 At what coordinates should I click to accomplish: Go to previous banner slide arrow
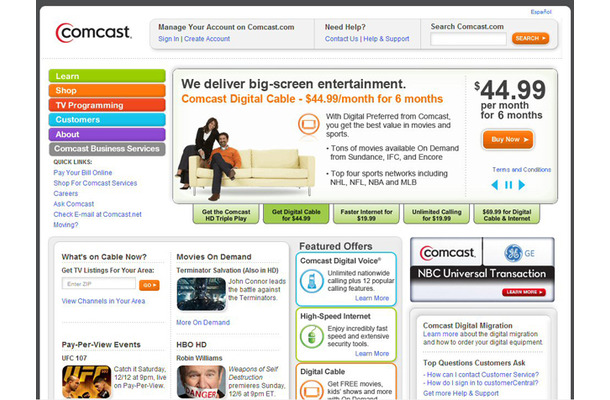click(x=494, y=185)
